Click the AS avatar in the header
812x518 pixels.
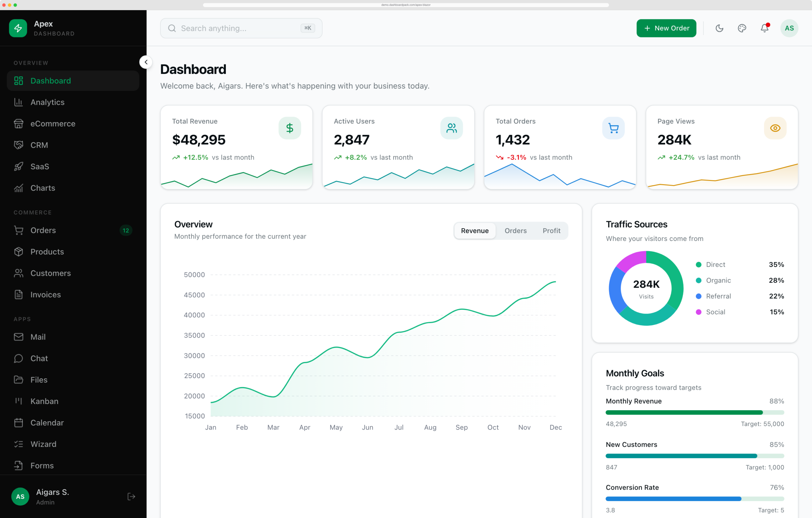point(789,28)
